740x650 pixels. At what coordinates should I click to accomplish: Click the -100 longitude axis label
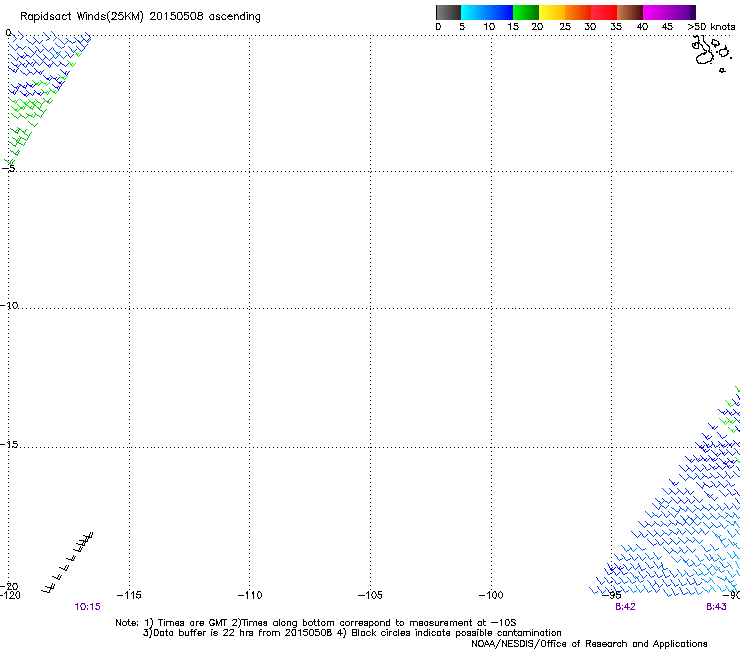coord(491,595)
